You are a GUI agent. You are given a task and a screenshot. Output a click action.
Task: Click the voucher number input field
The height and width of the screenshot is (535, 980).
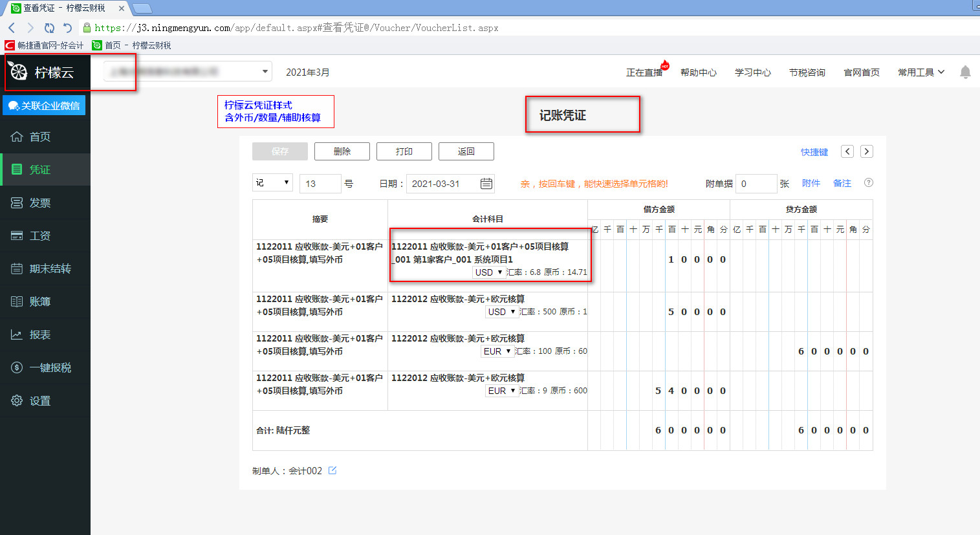coord(320,184)
